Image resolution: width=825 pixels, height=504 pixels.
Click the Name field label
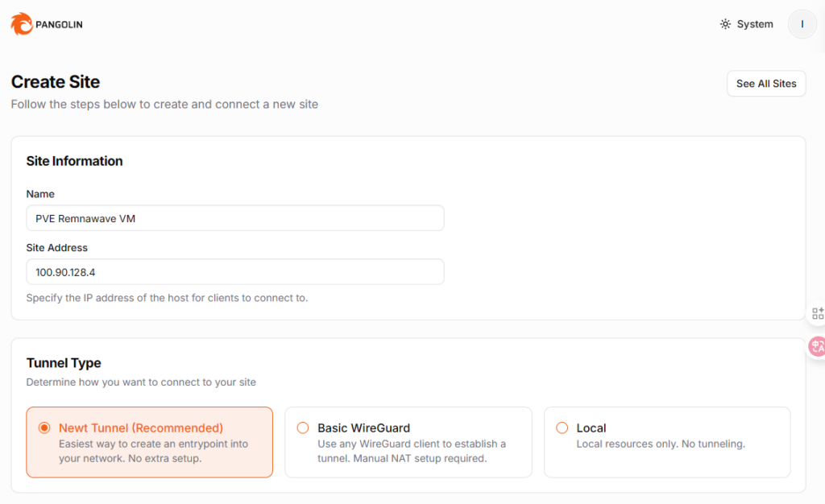[40, 194]
